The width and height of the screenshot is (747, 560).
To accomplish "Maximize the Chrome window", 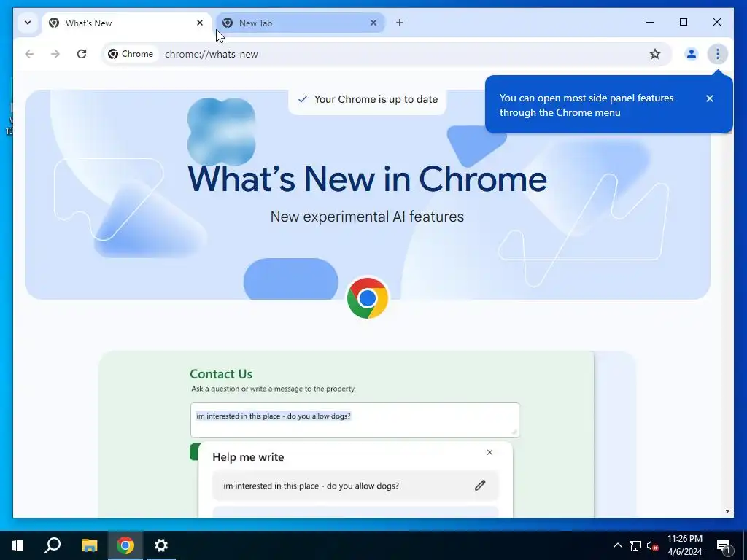I will tap(683, 22).
